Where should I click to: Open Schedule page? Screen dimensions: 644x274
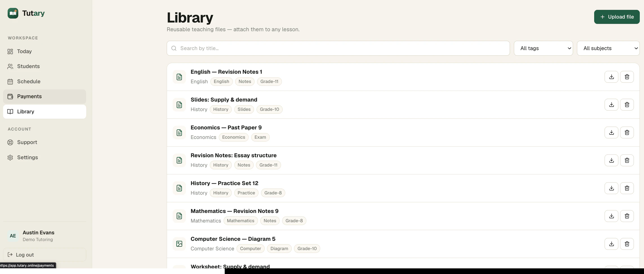(44, 82)
